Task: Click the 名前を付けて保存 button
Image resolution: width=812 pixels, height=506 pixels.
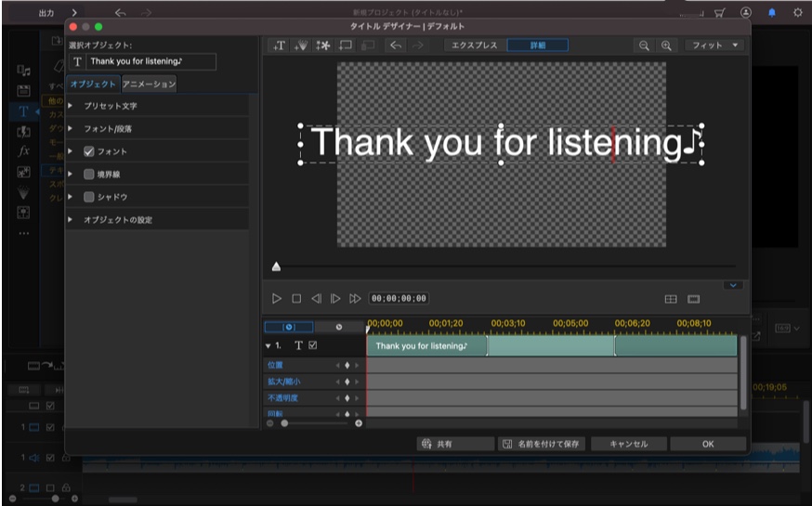Action: point(542,444)
